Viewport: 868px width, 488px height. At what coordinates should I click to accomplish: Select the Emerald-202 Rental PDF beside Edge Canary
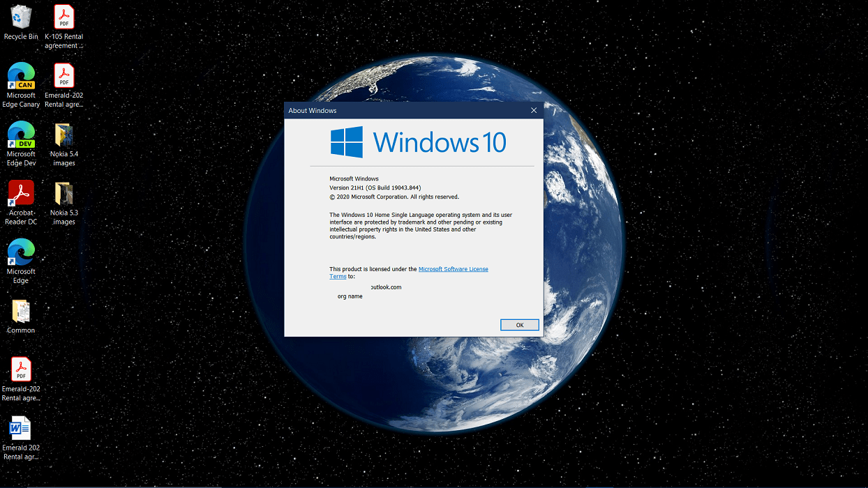click(63, 85)
